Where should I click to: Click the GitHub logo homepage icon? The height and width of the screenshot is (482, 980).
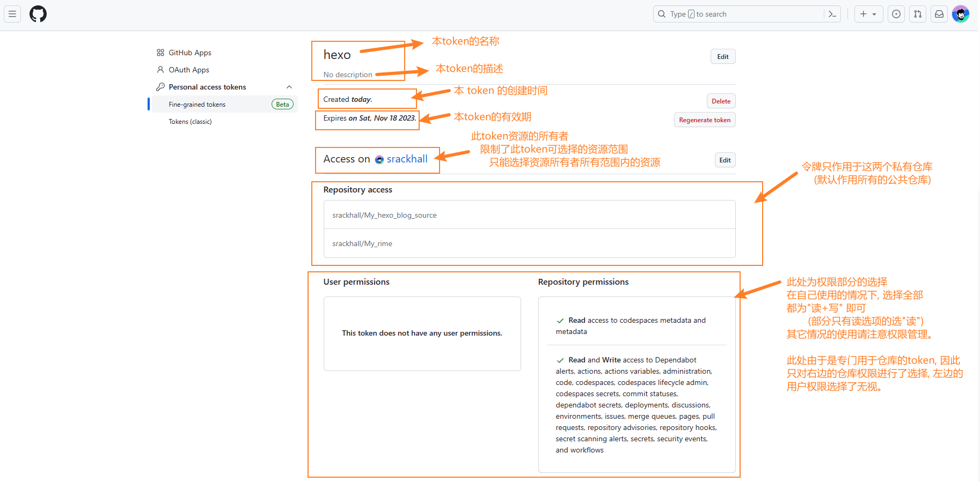pyautogui.click(x=38, y=14)
